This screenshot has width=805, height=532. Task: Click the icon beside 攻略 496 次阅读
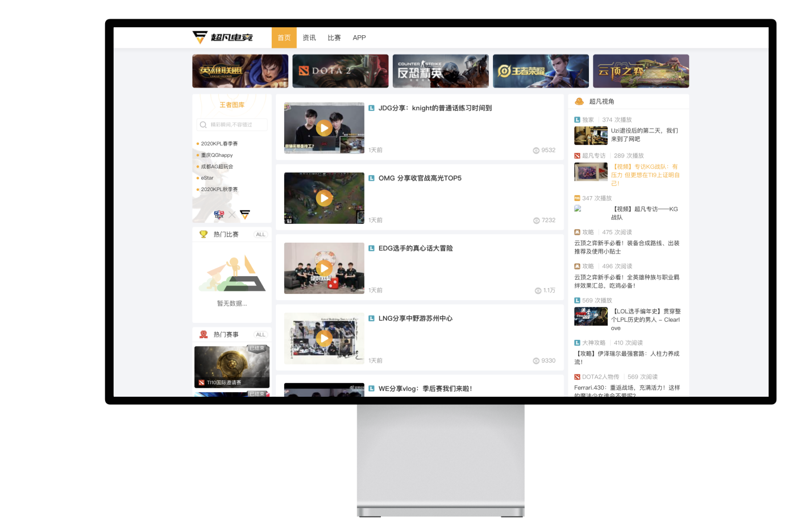coord(577,267)
